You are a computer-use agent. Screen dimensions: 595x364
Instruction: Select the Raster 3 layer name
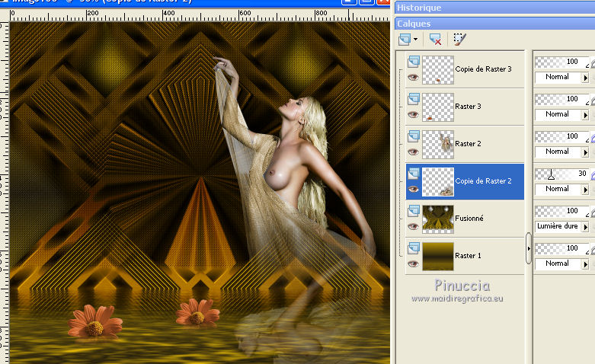468,107
